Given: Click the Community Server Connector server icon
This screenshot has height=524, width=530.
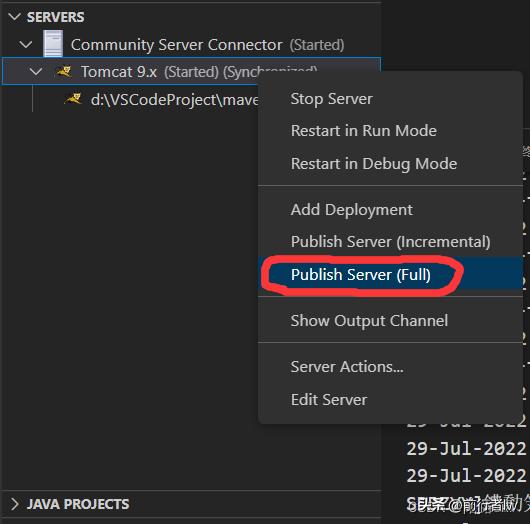Looking at the screenshot, I should point(53,44).
